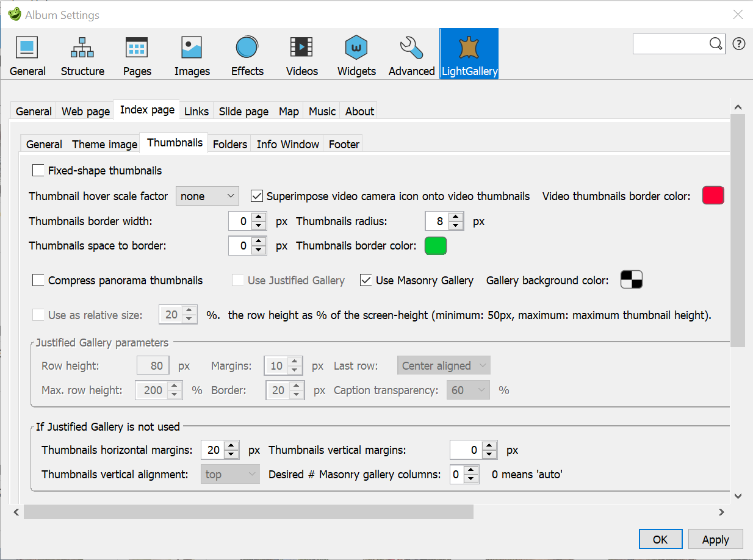Increase Thumbnails radius with up arrow

pos(455,217)
